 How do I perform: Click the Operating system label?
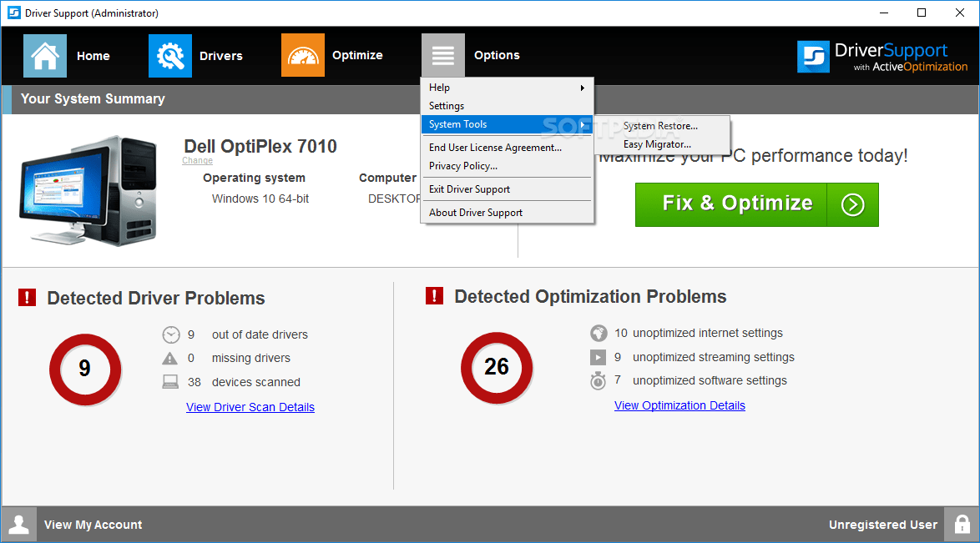(x=255, y=178)
